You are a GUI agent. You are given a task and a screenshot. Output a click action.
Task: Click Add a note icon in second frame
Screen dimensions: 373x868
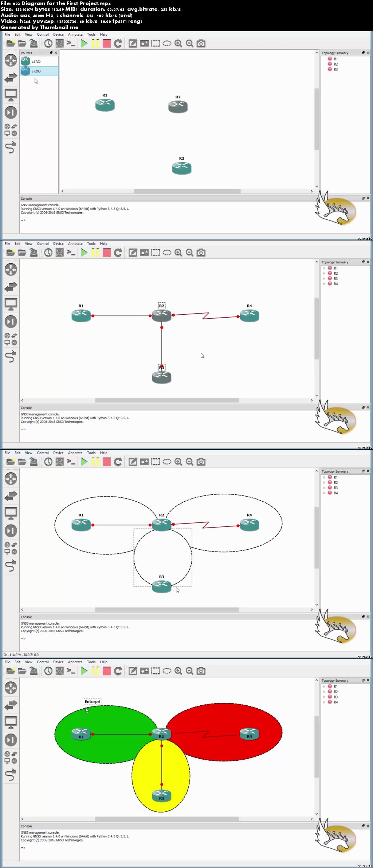pos(133,253)
